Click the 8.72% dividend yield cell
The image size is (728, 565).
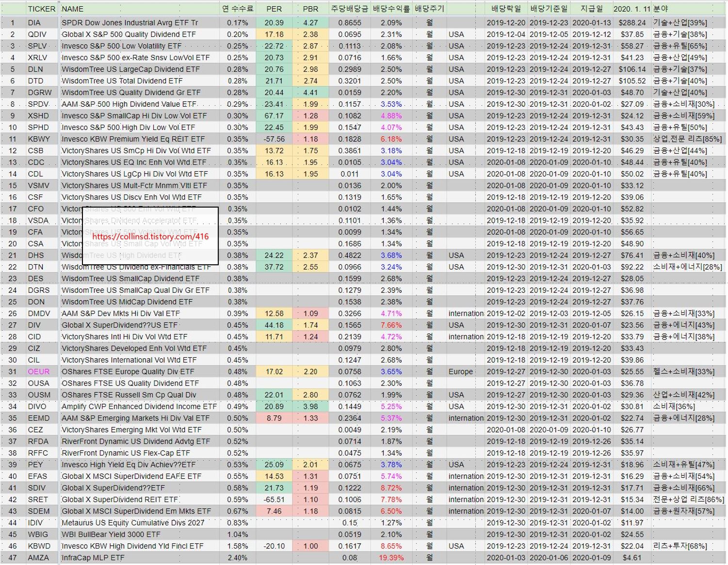391,488
